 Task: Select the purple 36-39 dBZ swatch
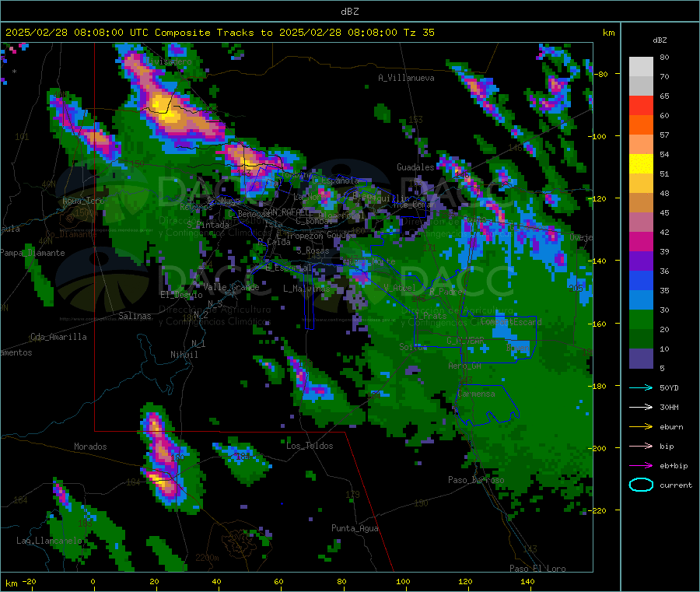pyautogui.click(x=641, y=261)
